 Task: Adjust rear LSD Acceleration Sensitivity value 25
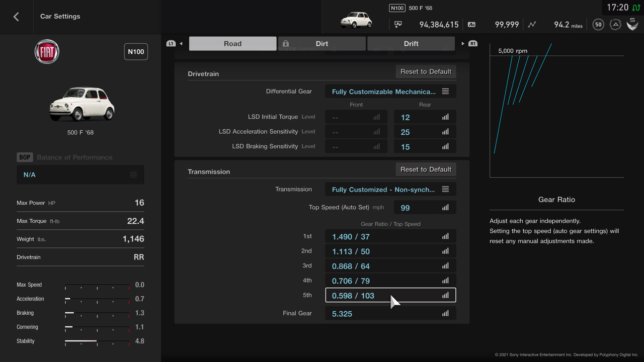click(x=425, y=132)
